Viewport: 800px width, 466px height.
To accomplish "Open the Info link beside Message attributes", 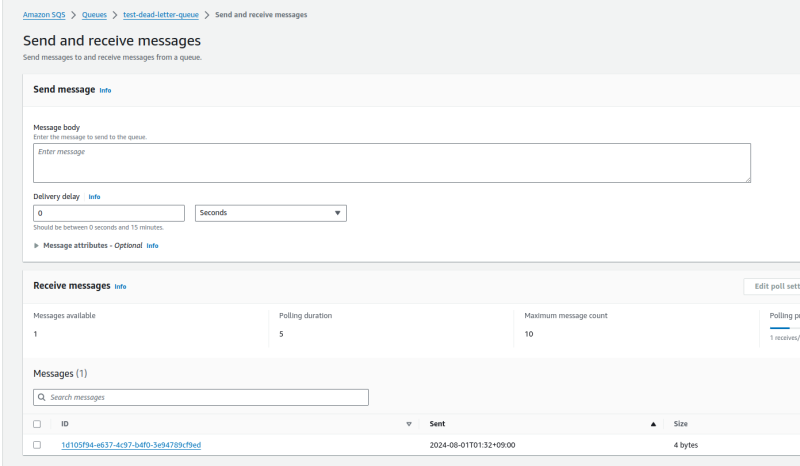I will point(152,245).
